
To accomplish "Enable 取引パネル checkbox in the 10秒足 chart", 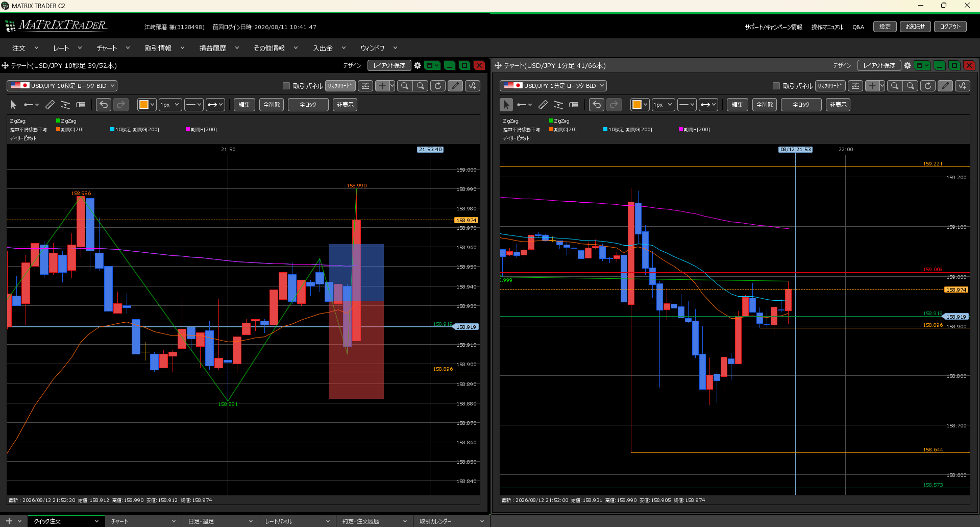I will tap(286, 86).
